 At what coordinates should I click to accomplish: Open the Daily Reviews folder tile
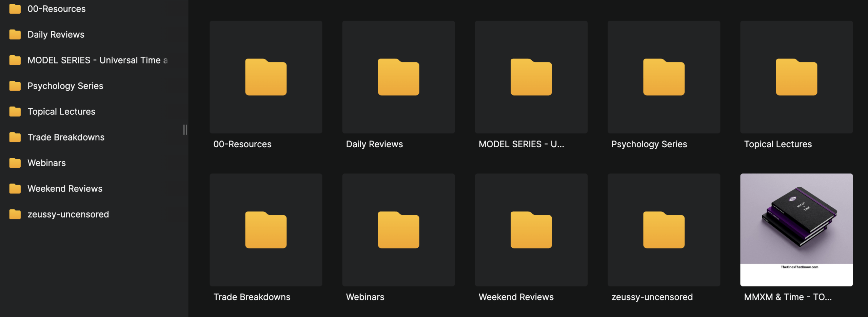point(398,77)
